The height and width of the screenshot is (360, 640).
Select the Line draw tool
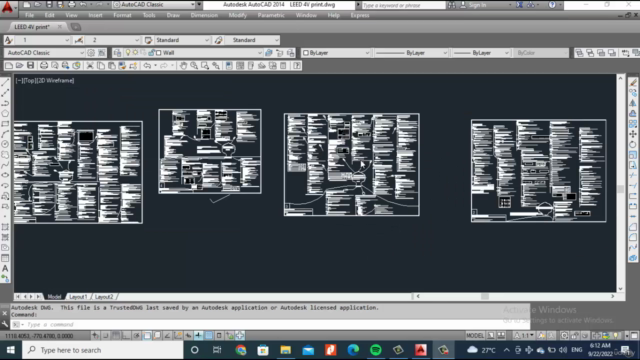(x=5, y=83)
